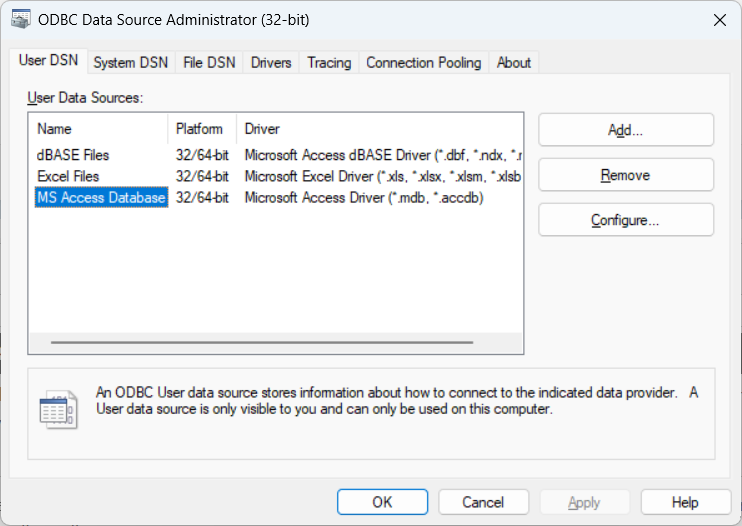Screen dimensions: 742x526
Task: Click the 32/64-bit cell for MS Access Database
Action: (202, 197)
